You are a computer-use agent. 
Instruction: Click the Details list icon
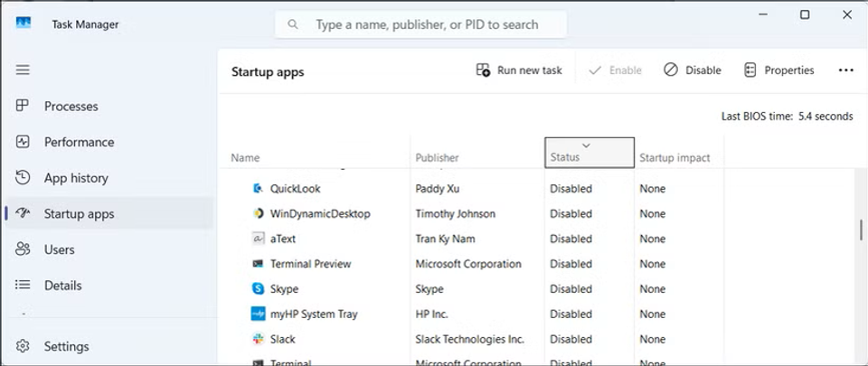22,286
